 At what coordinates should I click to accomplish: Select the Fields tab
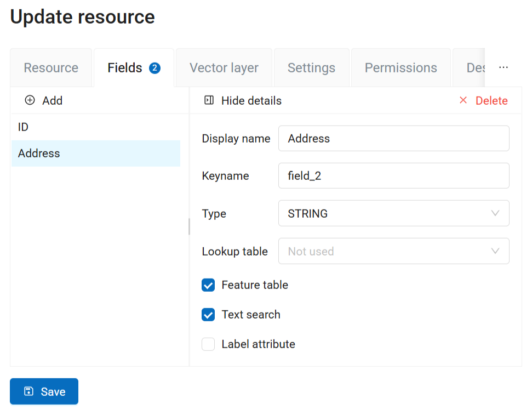point(134,68)
